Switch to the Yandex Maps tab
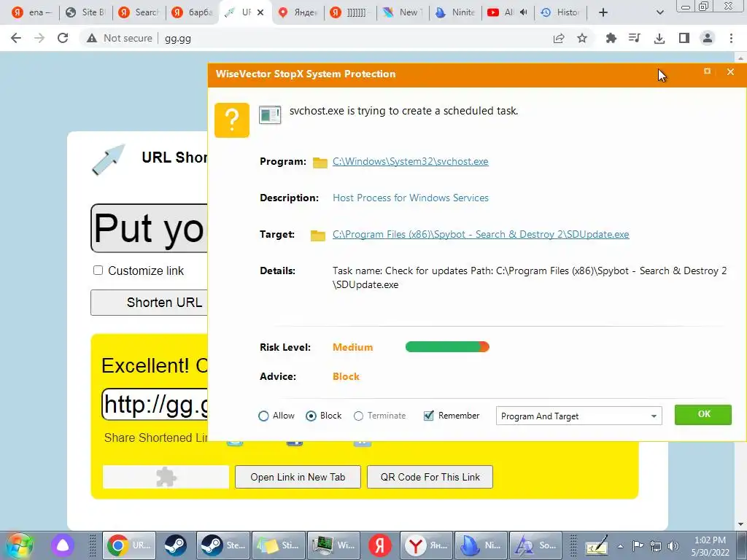The image size is (747, 560). [x=298, y=12]
